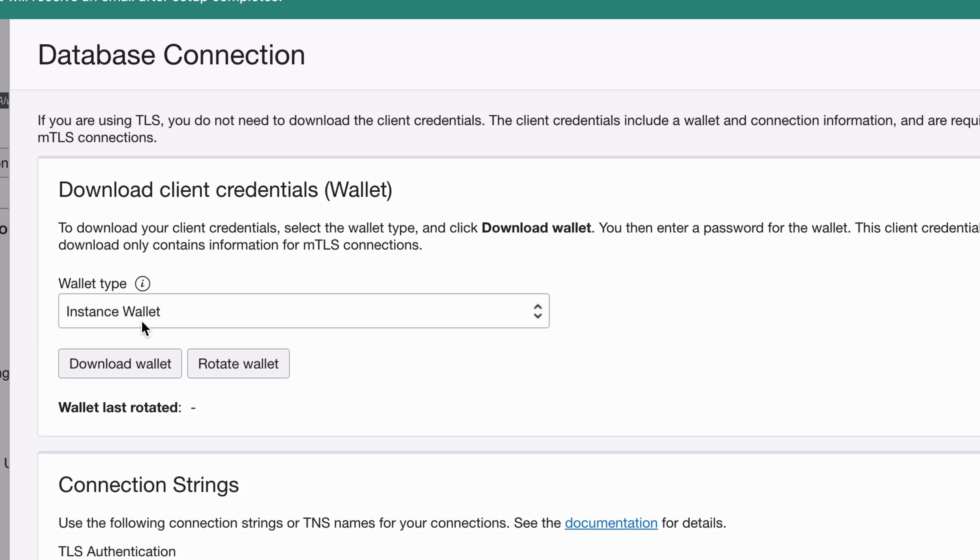This screenshot has height=560, width=980.
Task: Click the Wallet type info icon
Action: coord(142,284)
